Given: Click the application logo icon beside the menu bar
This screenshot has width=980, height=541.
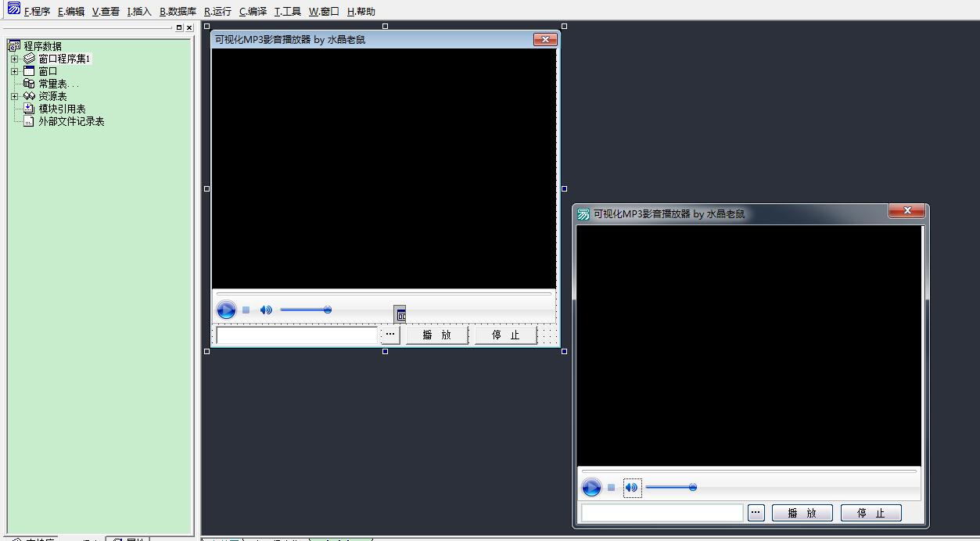Looking at the screenshot, I should pyautogui.click(x=13, y=9).
